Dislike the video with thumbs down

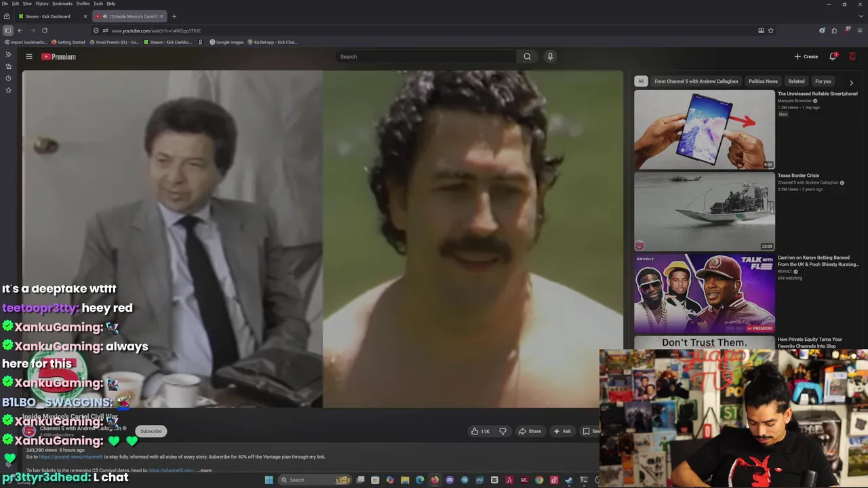click(x=502, y=431)
